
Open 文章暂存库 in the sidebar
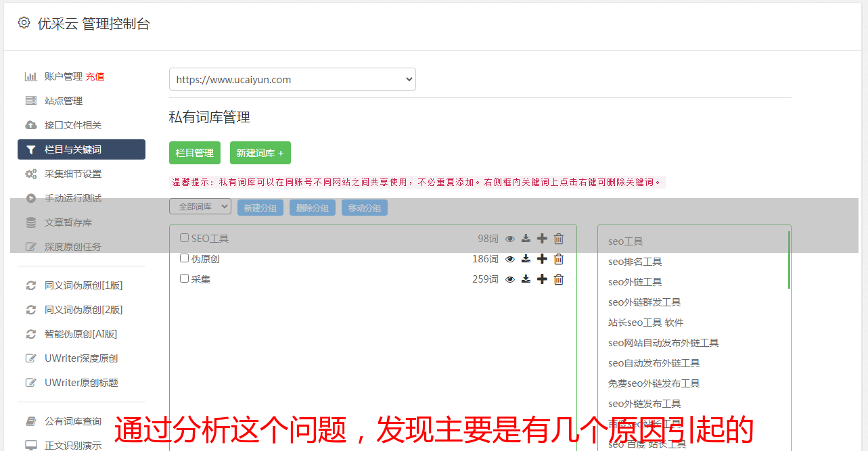(x=68, y=222)
